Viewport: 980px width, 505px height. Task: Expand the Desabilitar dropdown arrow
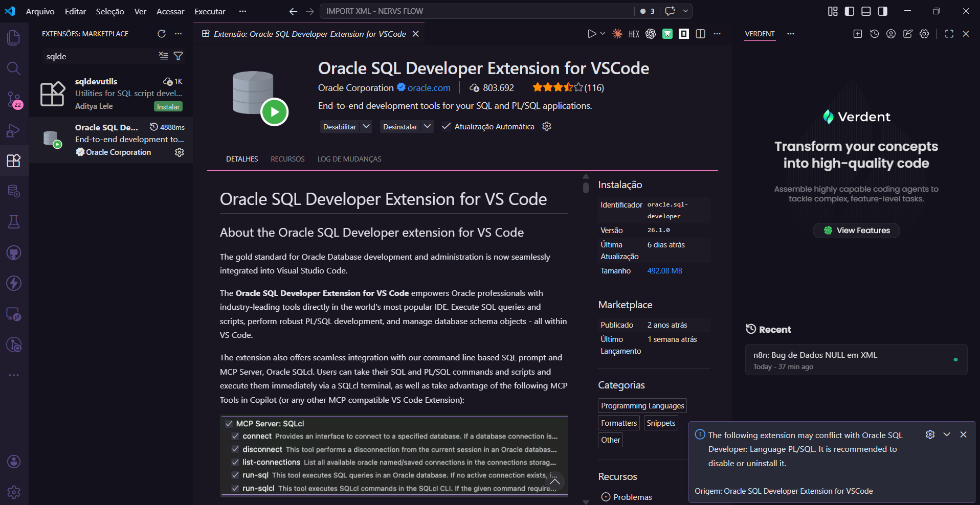366,126
